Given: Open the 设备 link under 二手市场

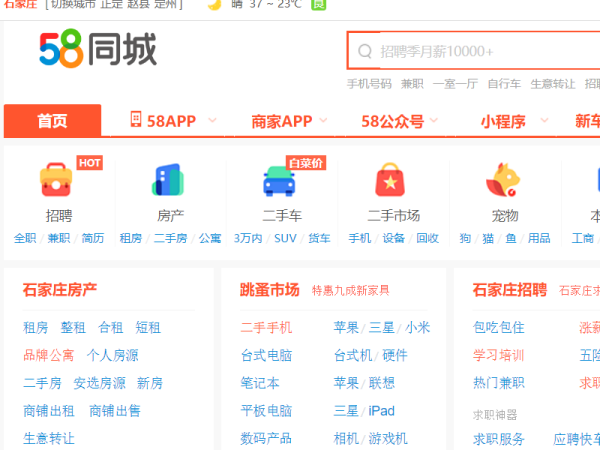Looking at the screenshot, I should [393, 238].
